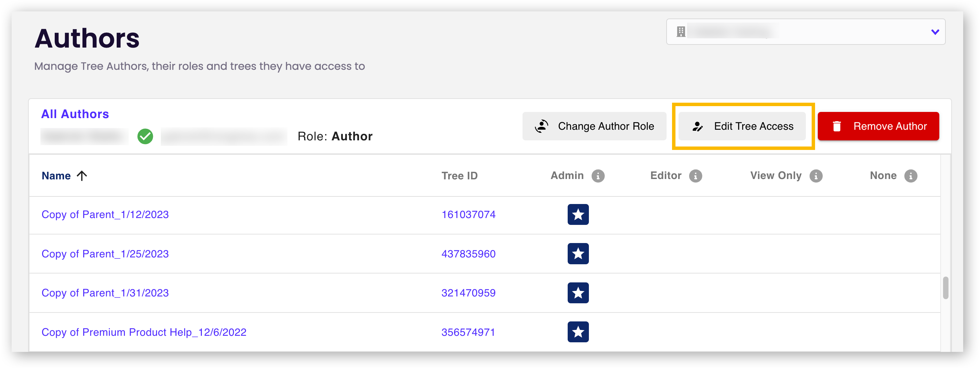Click the Editor column info icon
This screenshot has width=980, height=369.
(695, 176)
